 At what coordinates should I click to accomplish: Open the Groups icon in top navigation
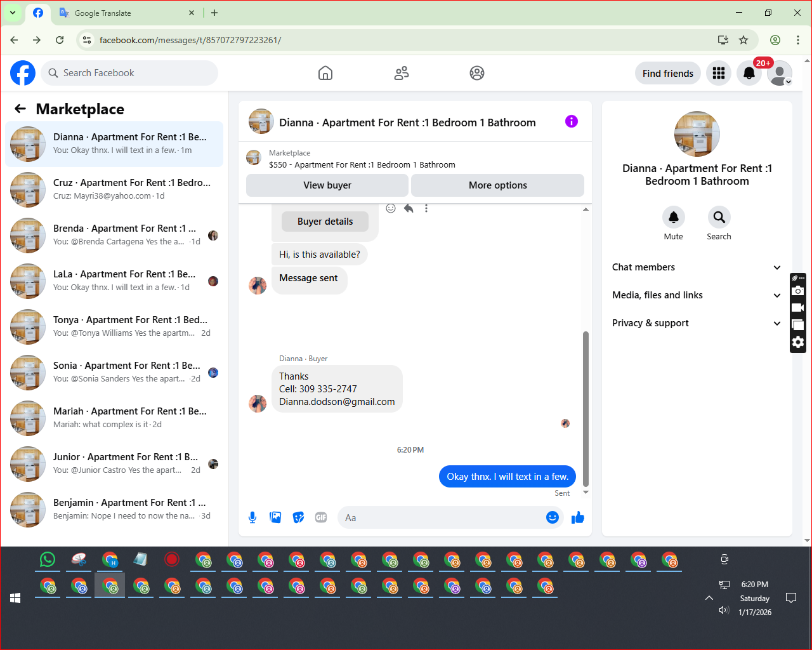tap(477, 73)
